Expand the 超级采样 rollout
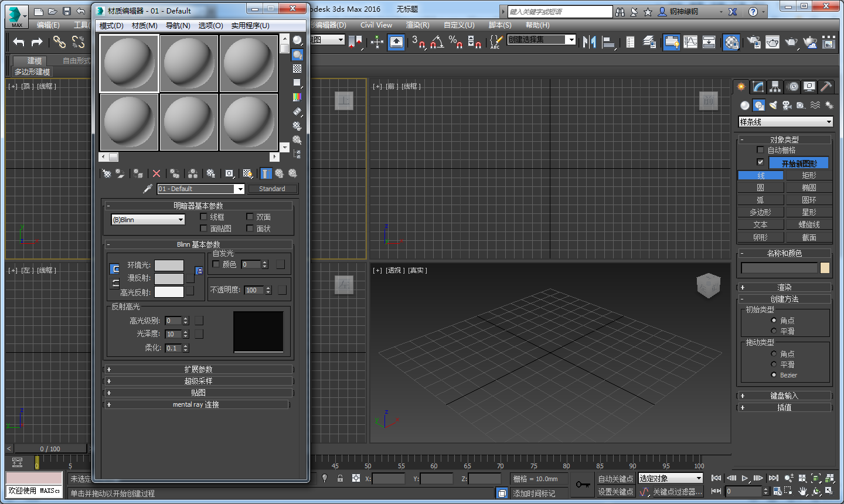The height and width of the screenshot is (504, 844). click(198, 381)
